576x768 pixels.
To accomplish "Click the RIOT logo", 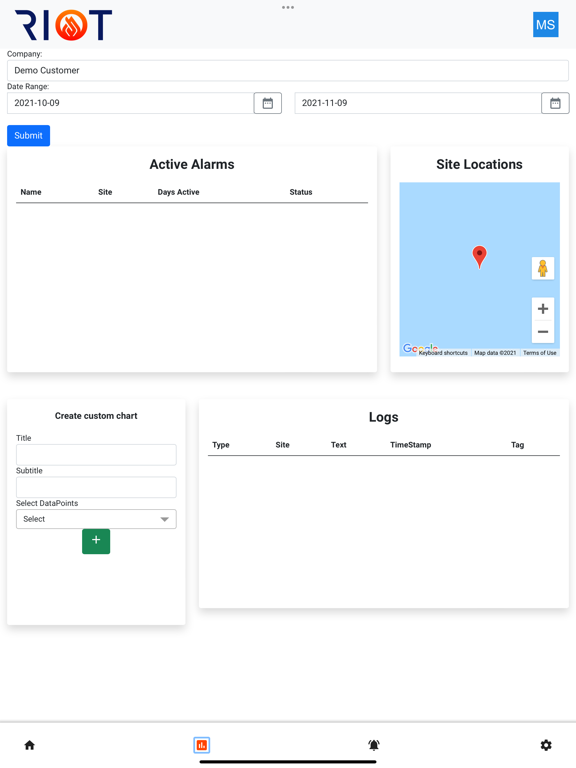I will 64,25.
